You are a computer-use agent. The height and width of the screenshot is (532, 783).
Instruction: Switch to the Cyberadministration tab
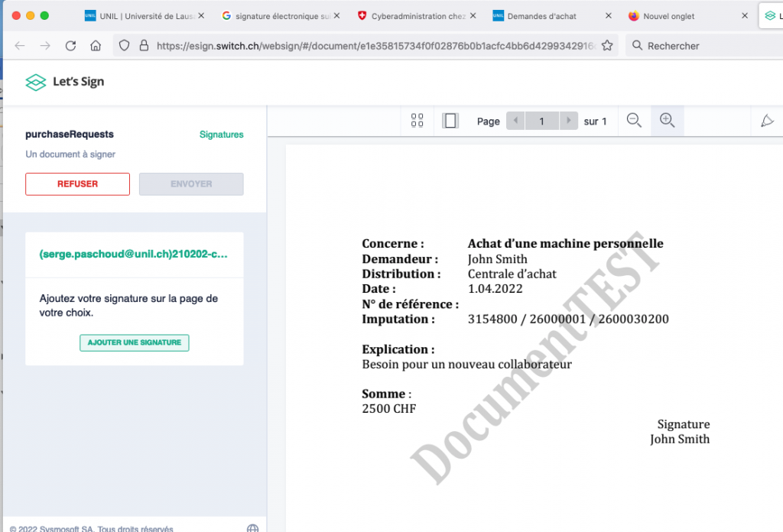pyautogui.click(x=417, y=16)
